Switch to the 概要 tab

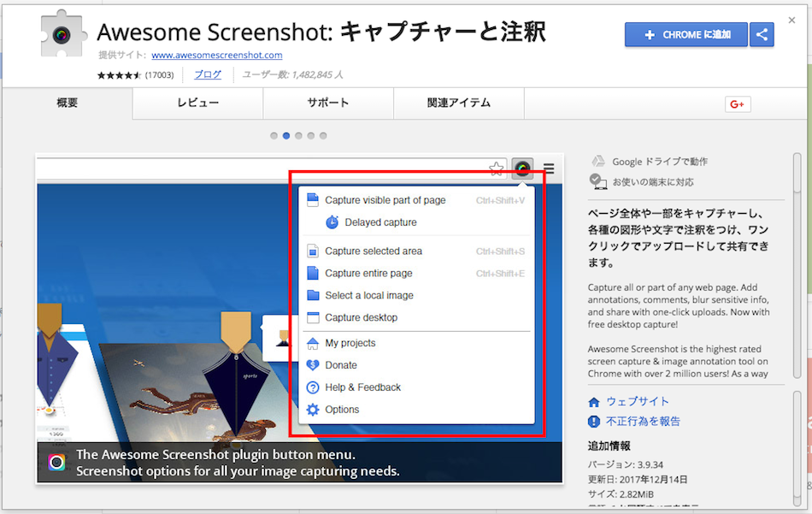pyautogui.click(x=68, y=103)
